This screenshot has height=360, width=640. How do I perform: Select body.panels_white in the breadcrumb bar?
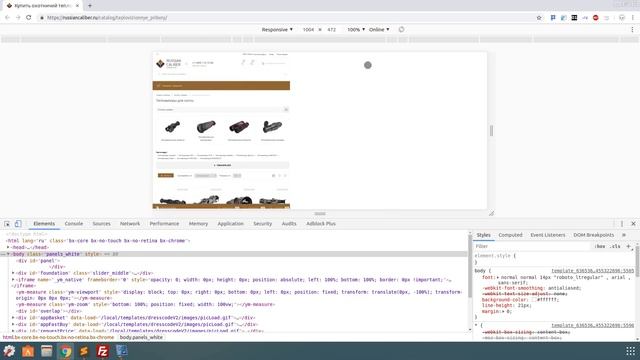point(141,338)
